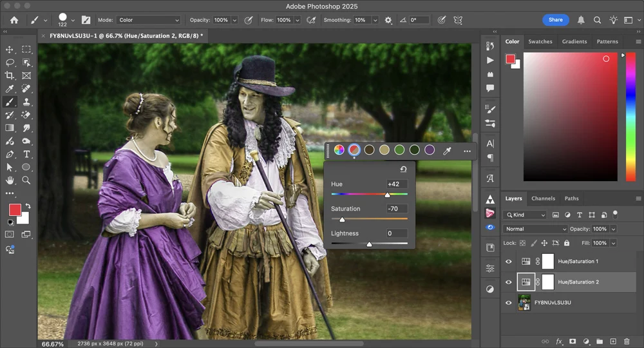This screenshot has width=644, height=348.
Task: Click the Hue value input field
Action: tap(397, 184)
